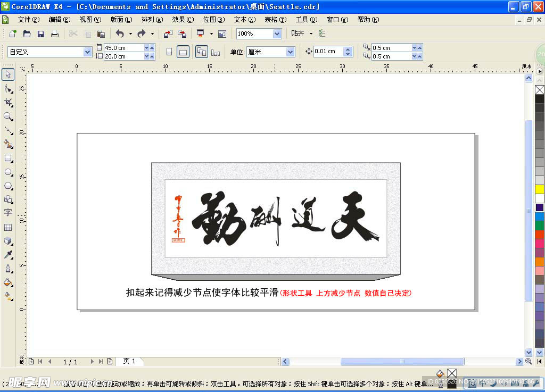
Task: Click the Paste clipboard icon
Action: point(101,34)
